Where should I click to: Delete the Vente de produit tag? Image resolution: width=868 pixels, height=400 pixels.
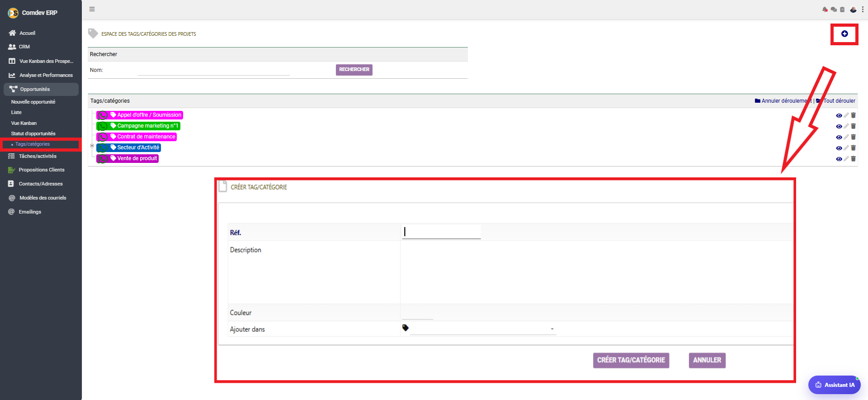(x=854, y=159)
